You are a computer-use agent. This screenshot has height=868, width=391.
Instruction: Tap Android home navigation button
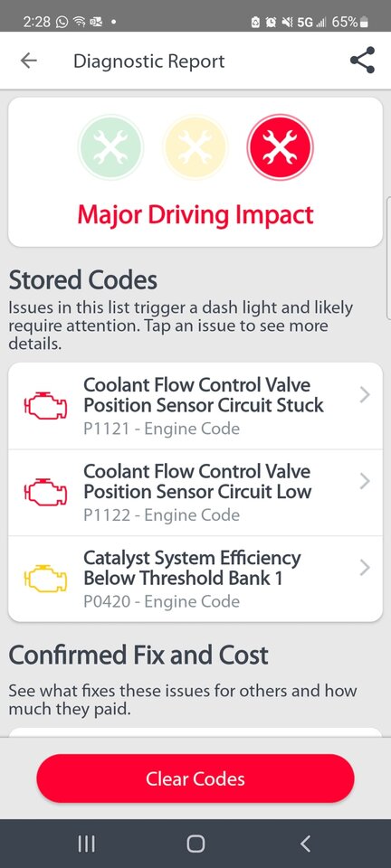[x=195, y=844]
